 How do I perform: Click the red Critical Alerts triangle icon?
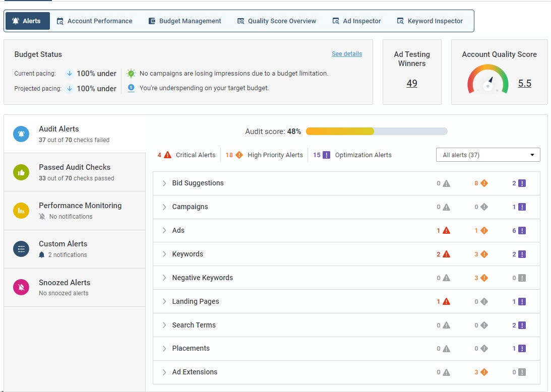click(x=168, y=155)
